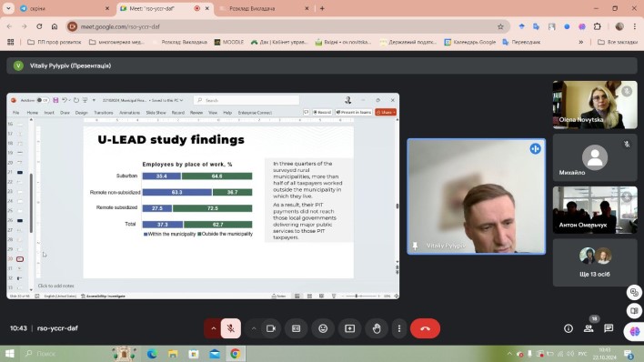Click the red leave call button

click(x=425, y=328)
